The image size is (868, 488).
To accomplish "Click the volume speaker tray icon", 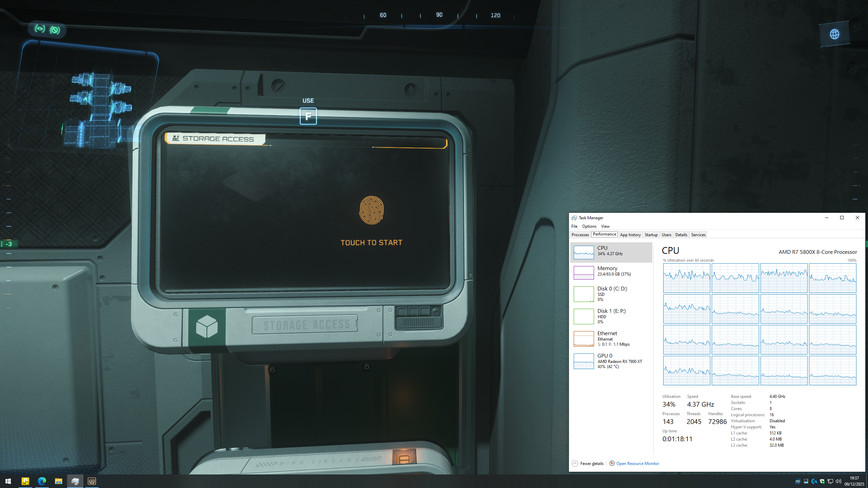I will [839, 481].
